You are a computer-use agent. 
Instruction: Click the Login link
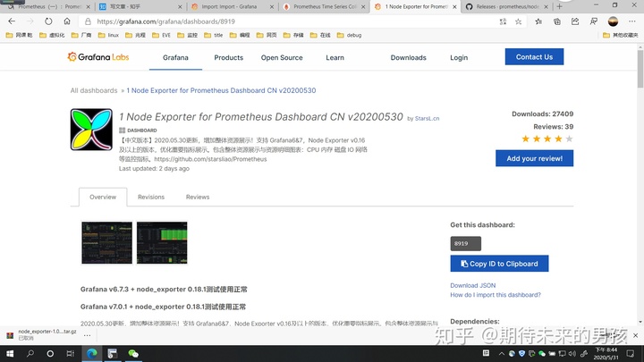point(459,57)
